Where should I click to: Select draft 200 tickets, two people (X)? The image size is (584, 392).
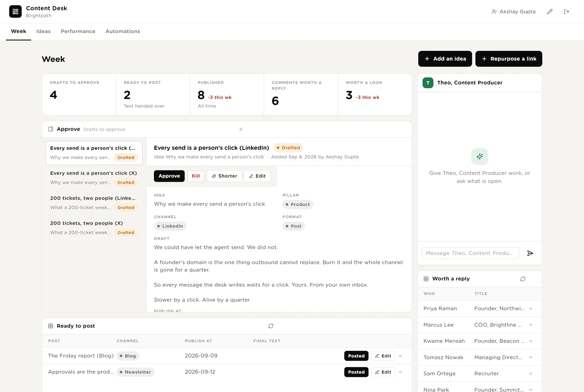click(x=94, y=228)
